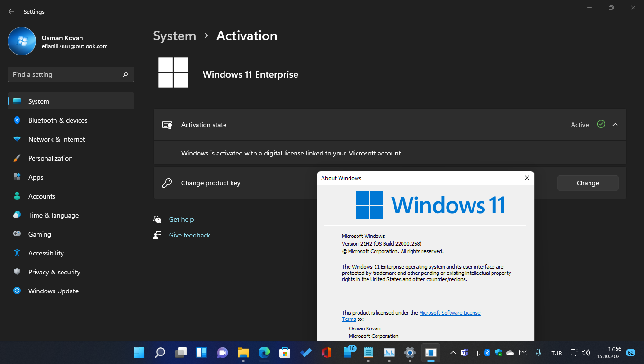This screenshot has height=364, width=644.
Task: Click the digital license activation message
Action: click(291, 153)
